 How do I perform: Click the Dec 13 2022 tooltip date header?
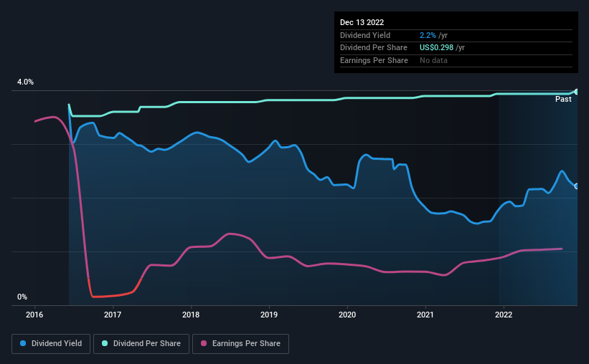362,22
